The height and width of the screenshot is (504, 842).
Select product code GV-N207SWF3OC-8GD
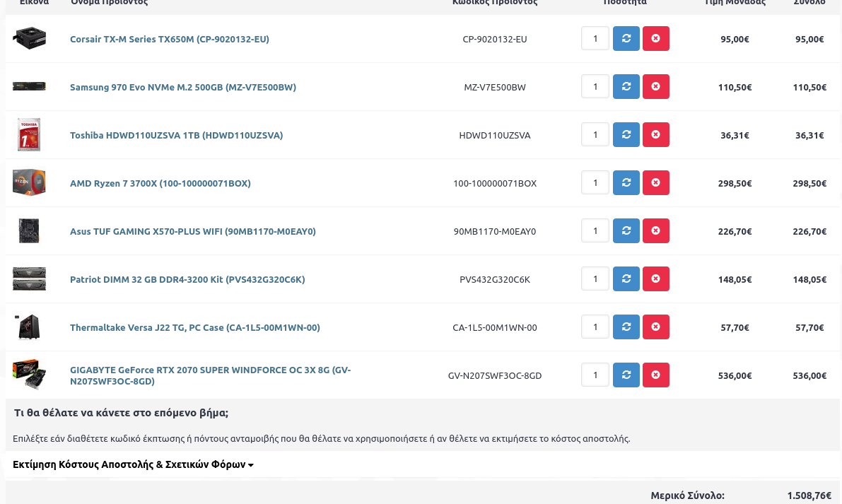tap(495, 376)
